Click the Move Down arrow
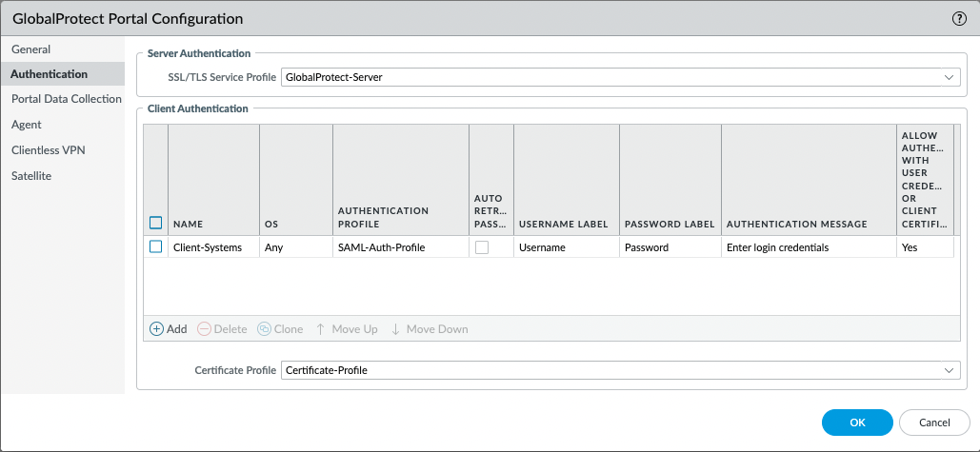 395,329
